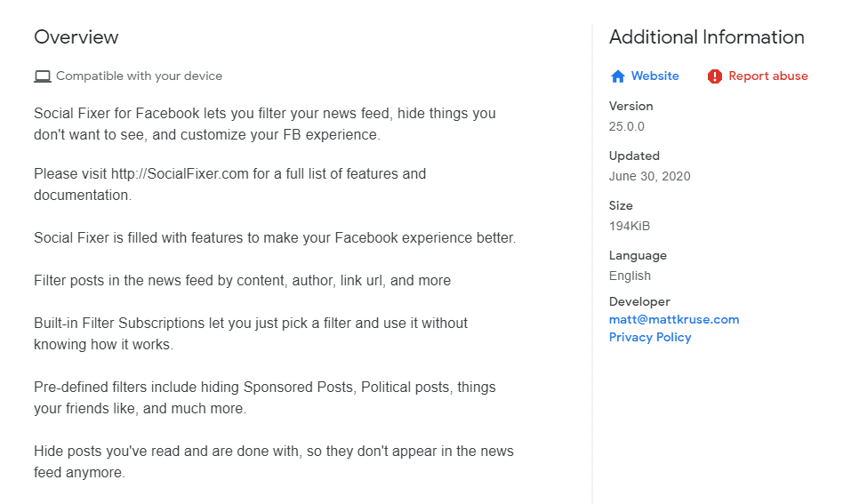This screenshot has height=504, width=843.
Task: Click the Pre-defined filters paragraph
Action: [x=264, y=397]
